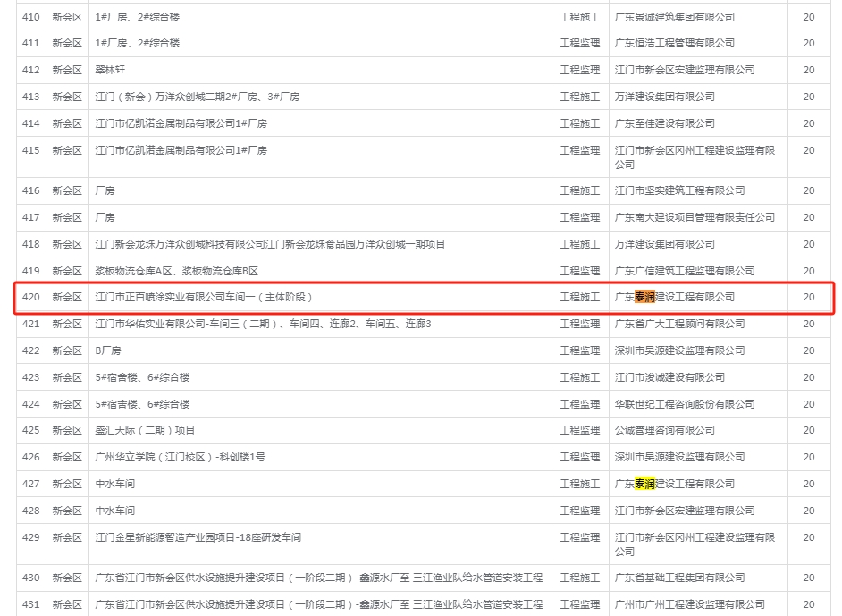This screenshot has width=842, height=616.
Task: Select 江门新会龙珠万洋众创城 project in row 418
Action: tap(270, 244)
